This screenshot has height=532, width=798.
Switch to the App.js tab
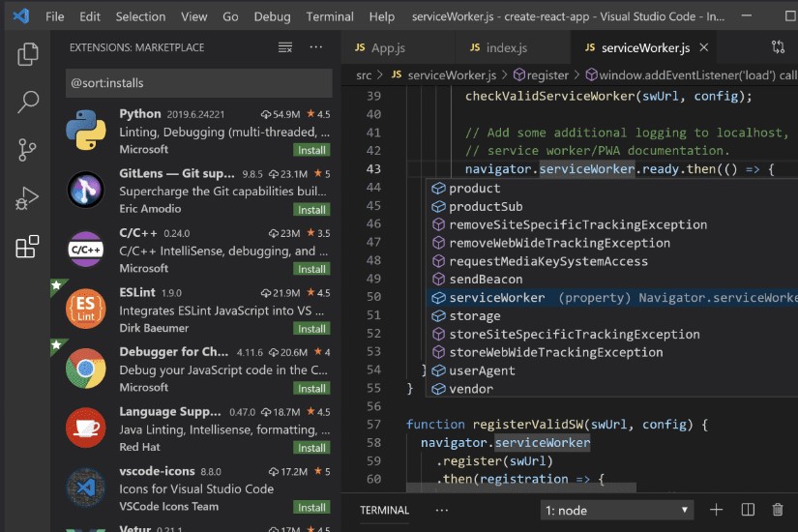click(397, 47)
